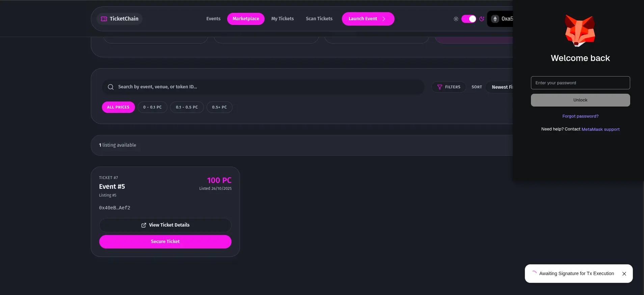Open the MetaMask support link
The height and width of the screenshot is (295, 644).
600,129
